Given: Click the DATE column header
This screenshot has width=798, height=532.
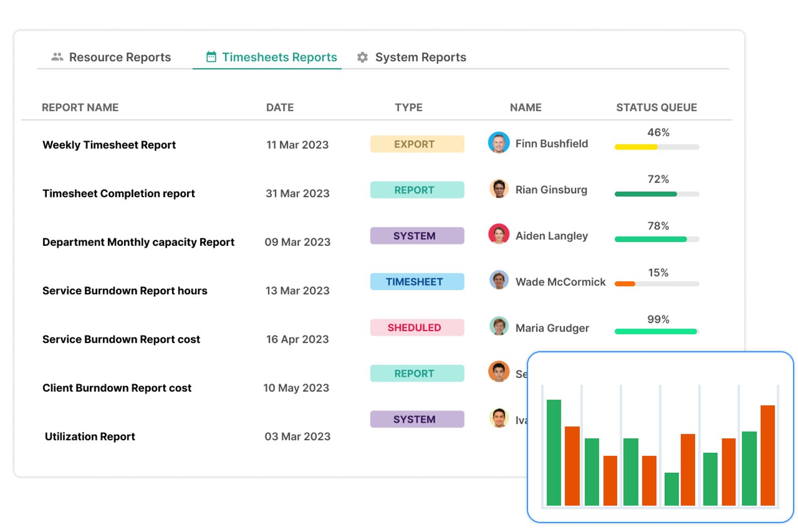Looking at the screenshot, I should 280,107.
